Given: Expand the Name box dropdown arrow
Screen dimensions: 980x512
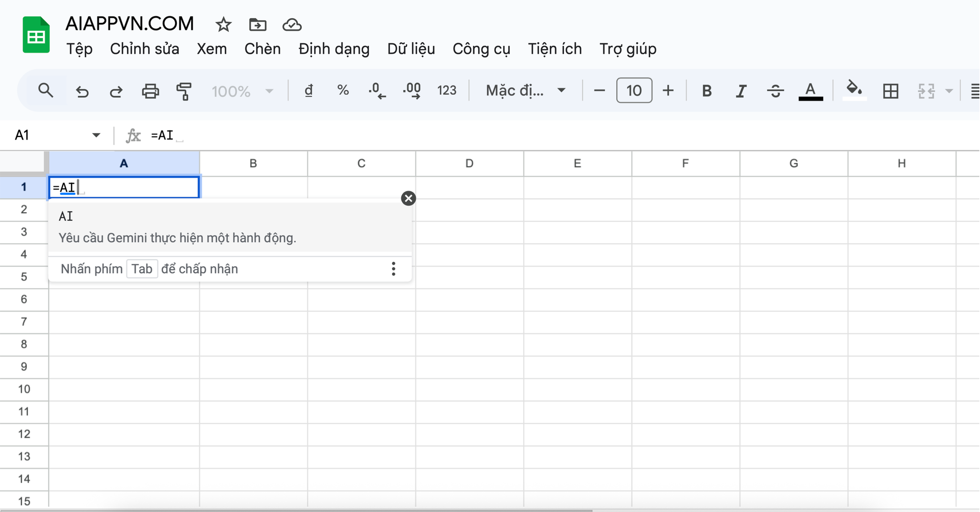Looking at the screenshot, I should (x=96, y=135).
